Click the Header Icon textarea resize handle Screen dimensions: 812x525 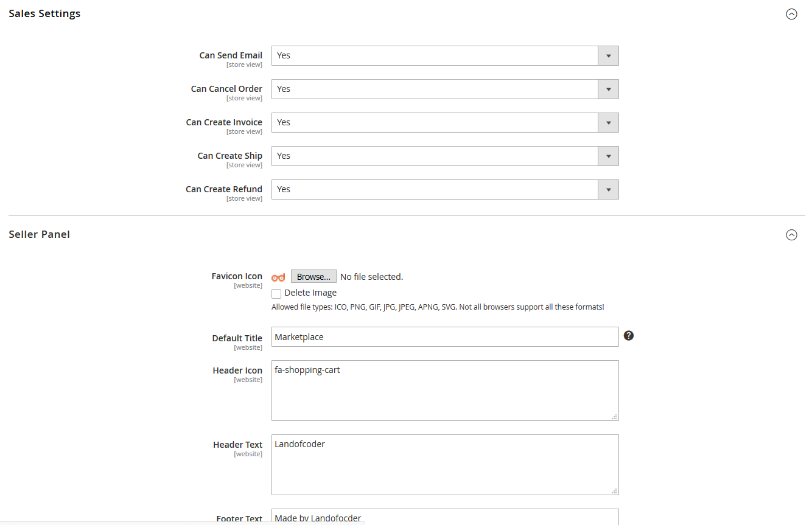(x=614, y=417)
